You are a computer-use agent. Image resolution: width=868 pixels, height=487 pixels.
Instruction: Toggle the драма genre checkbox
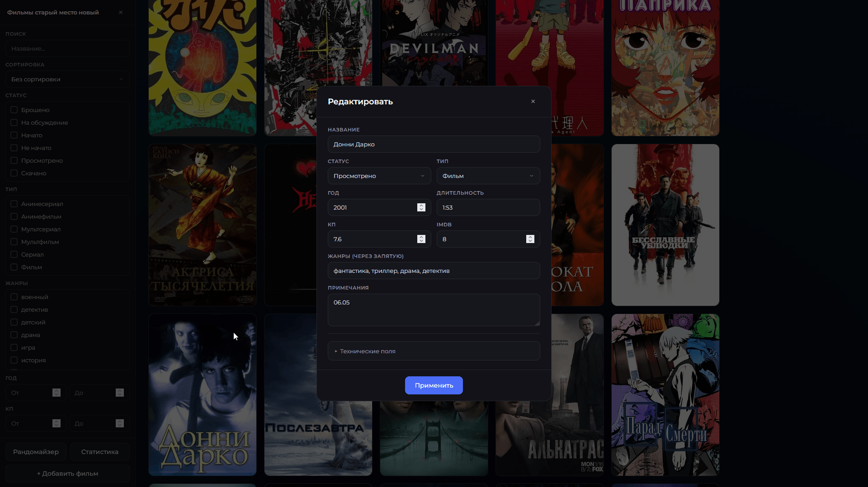(14, 335)
